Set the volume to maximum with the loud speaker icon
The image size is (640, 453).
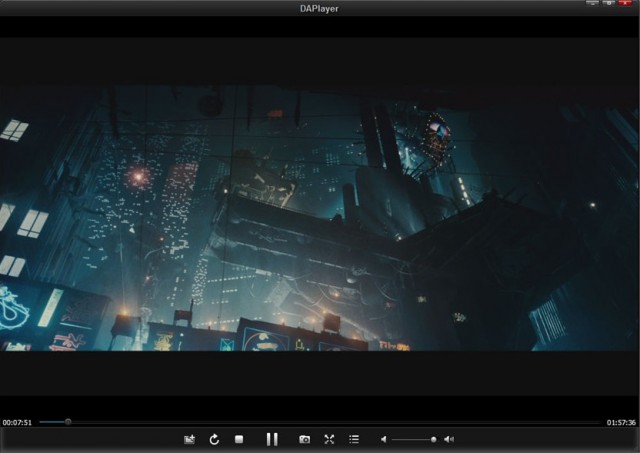449,439
